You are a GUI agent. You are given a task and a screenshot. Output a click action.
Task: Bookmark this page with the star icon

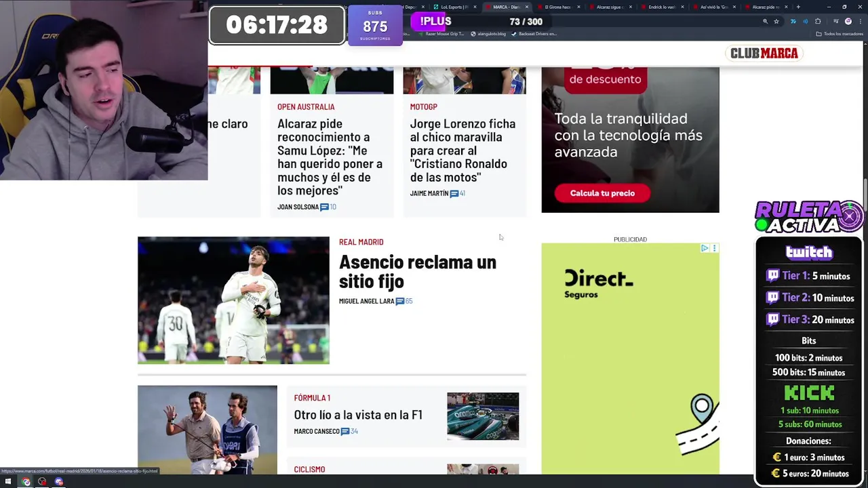coord(776,22)
